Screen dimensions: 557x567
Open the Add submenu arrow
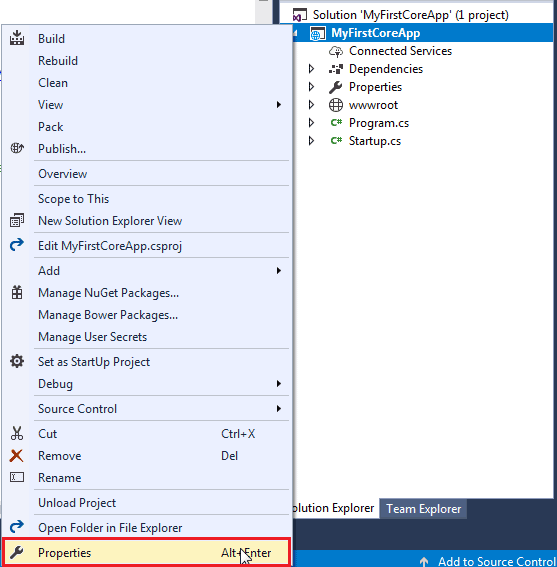pos(278,270)
